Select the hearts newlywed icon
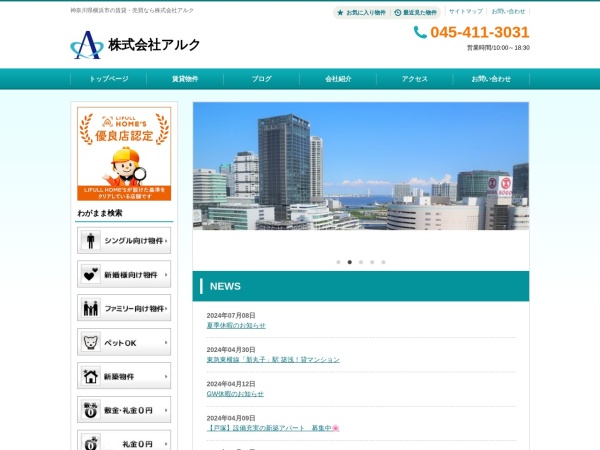This screenshot has height=450, width=600. click(91, 274)
